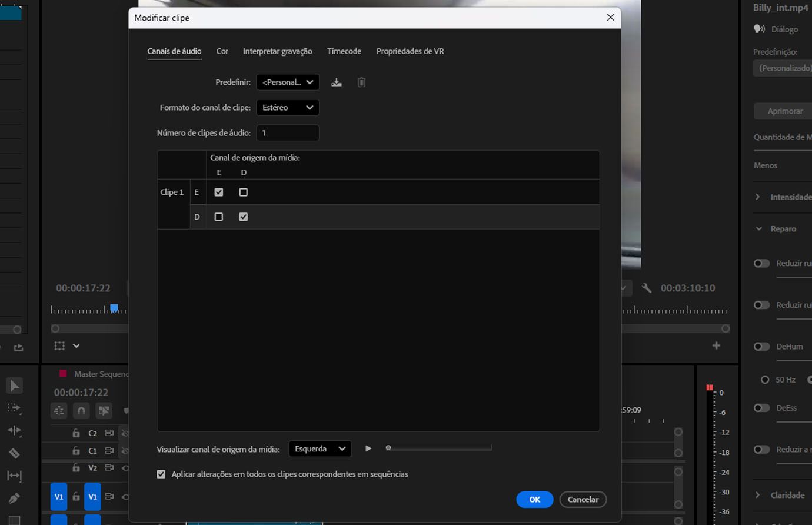Enable snapping with the magnet icon
812x525 pixels.
coord(81,410)
